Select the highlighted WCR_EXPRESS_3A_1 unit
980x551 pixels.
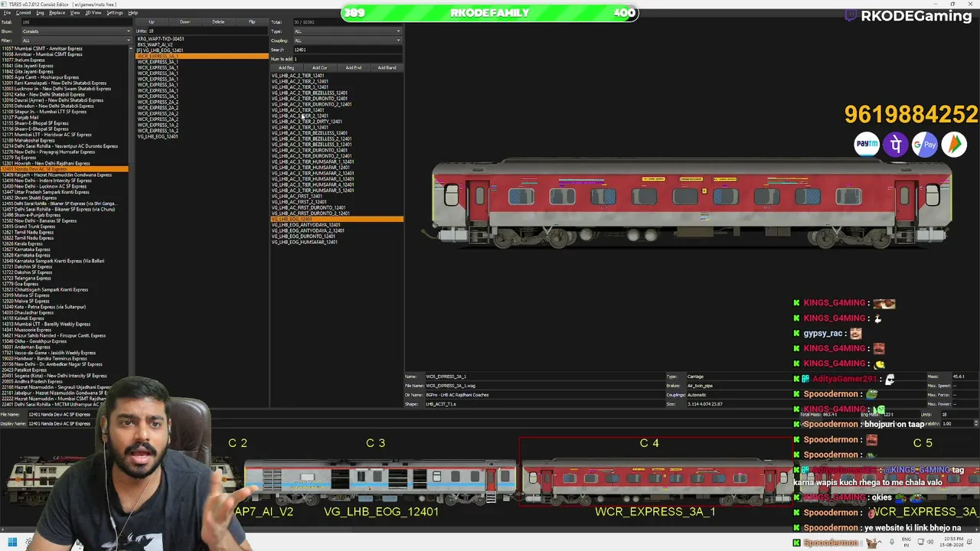point(202,56)
